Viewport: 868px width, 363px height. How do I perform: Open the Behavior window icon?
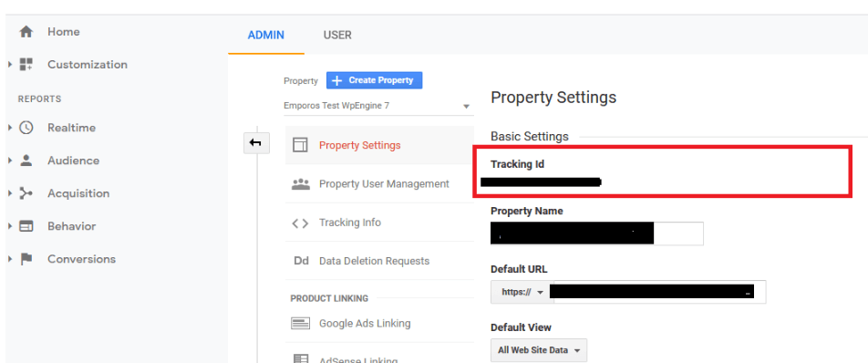(26, 226)
